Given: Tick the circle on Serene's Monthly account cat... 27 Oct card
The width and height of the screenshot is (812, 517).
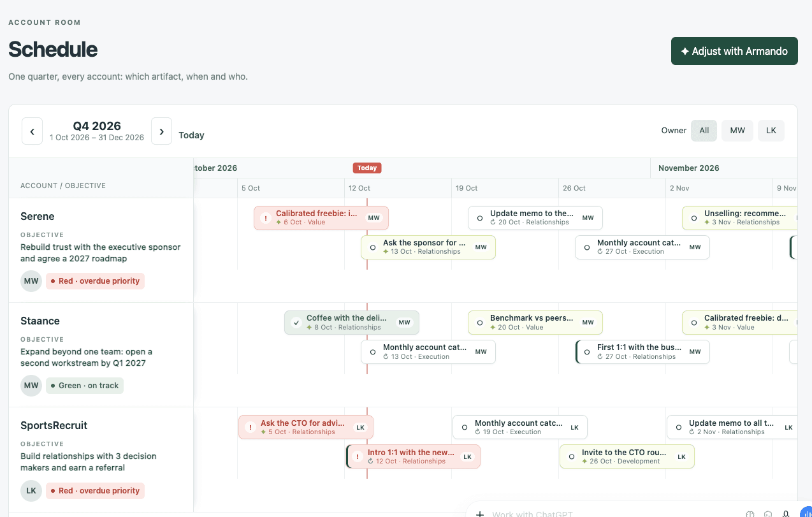Looking at the screenshot, I should 587,247.
